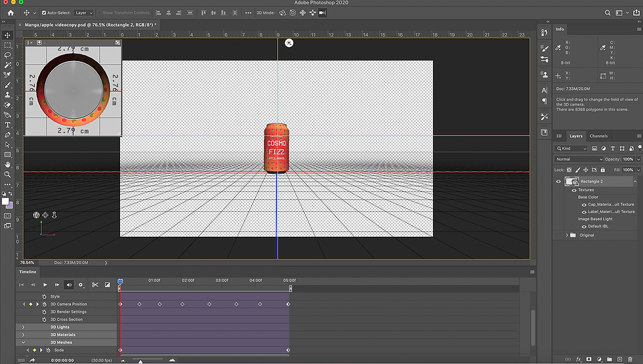Expand the 3D Lights track
The width and height of the screenshot is (643, 364).
[23, 327]
